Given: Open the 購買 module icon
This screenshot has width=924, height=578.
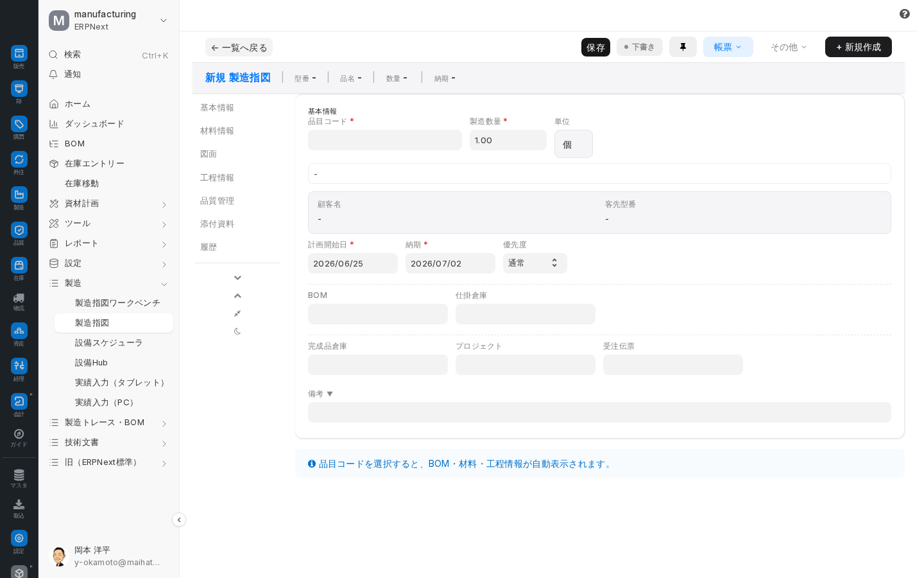Looking at the screenshot, I should (19, 124).
